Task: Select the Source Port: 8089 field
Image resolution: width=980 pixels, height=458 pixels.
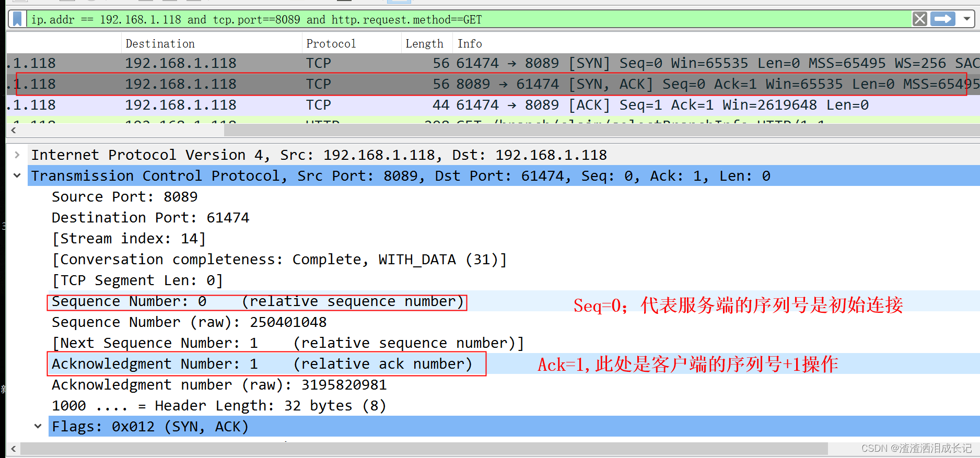Action: coord(124,197)
